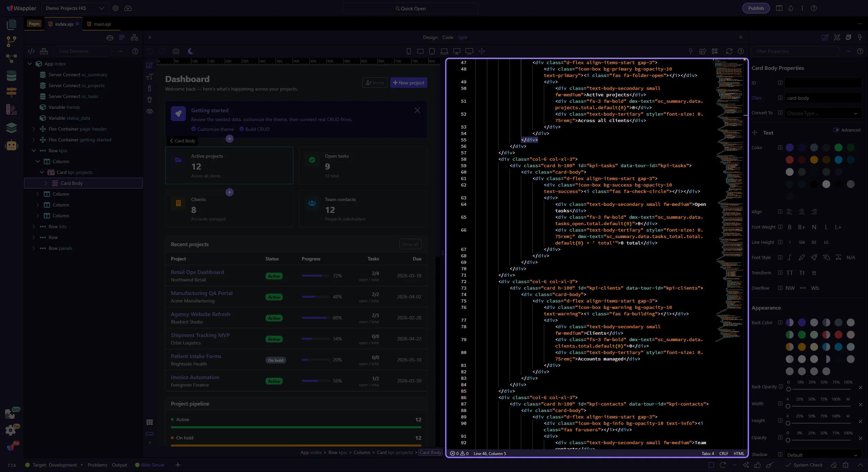This screenshot has width=868, height=472.
Task: Toggle the Advanced switch in Text section
Action: (836, 130)
